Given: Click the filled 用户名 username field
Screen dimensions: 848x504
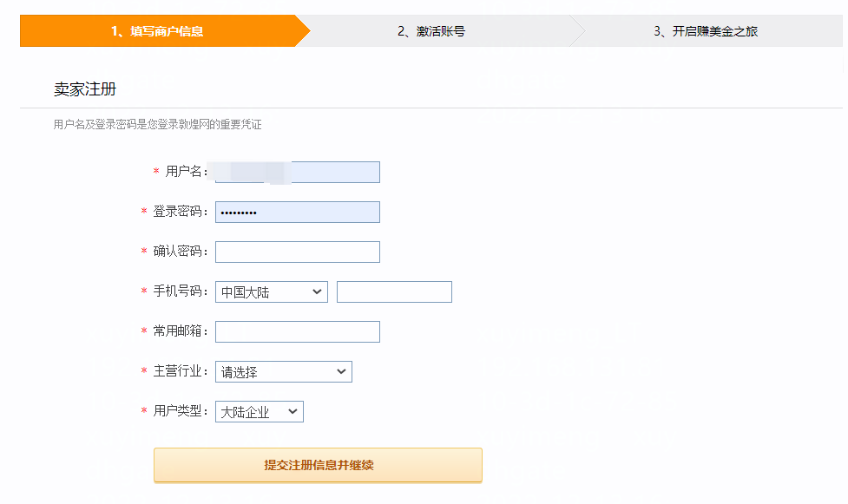Looking at the screenshot, I should (297, 172).
